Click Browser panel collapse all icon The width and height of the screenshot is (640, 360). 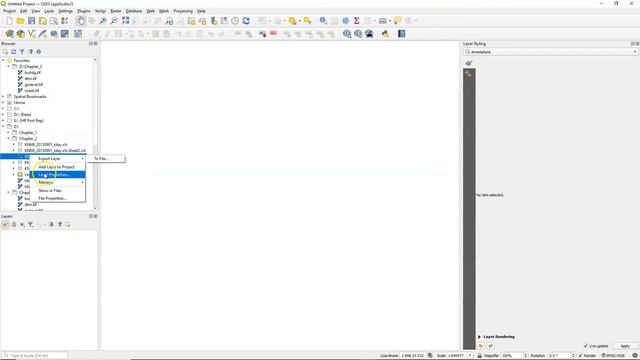[31, 52]
